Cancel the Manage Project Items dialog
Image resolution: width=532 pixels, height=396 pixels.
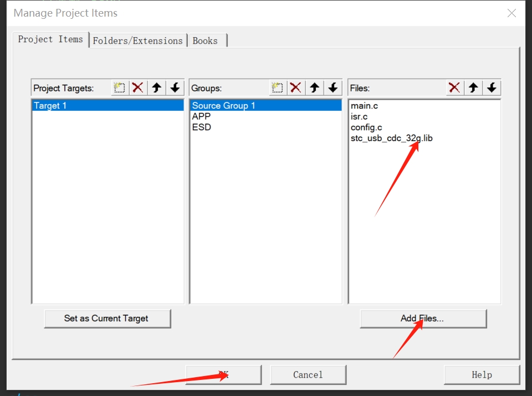(308, 375)
